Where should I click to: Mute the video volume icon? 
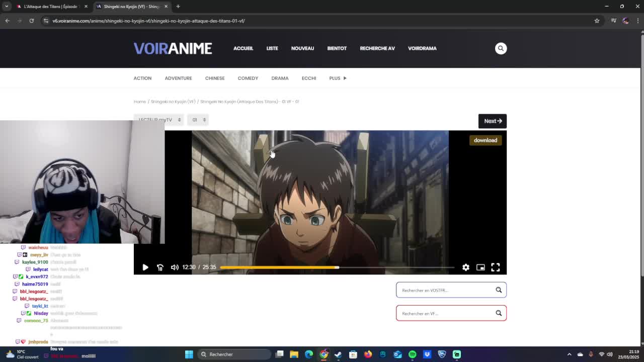175,267
